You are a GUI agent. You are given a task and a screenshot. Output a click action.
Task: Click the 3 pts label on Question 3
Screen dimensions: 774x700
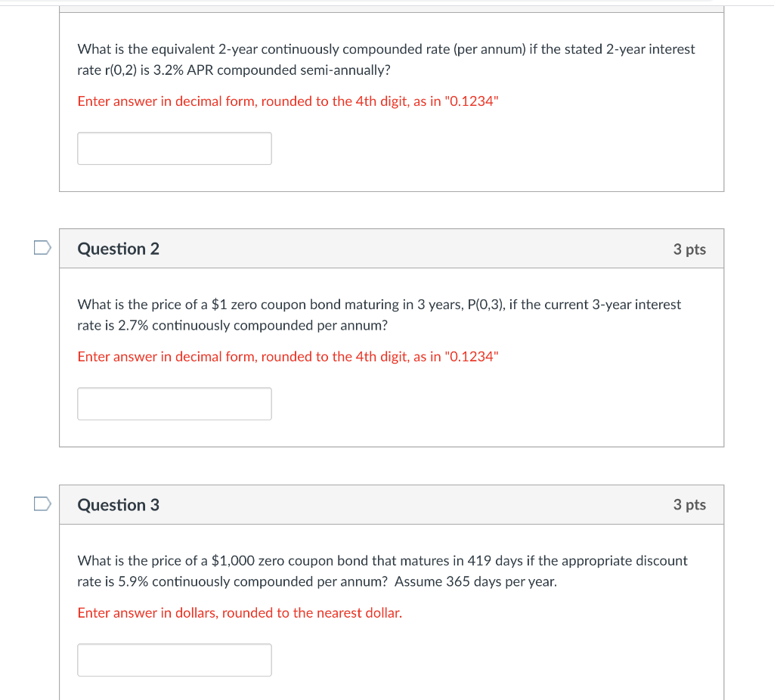pyautogui.click(x=689, y=504)
